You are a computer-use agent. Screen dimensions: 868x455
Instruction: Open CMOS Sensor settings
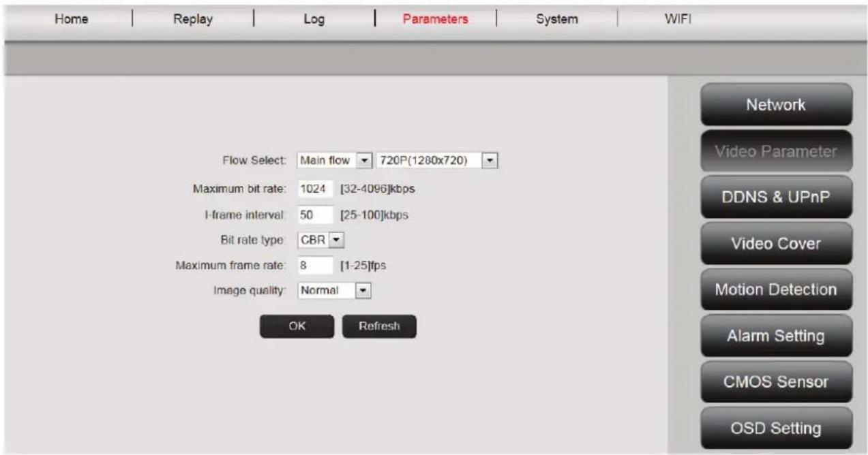click(776, 382)
